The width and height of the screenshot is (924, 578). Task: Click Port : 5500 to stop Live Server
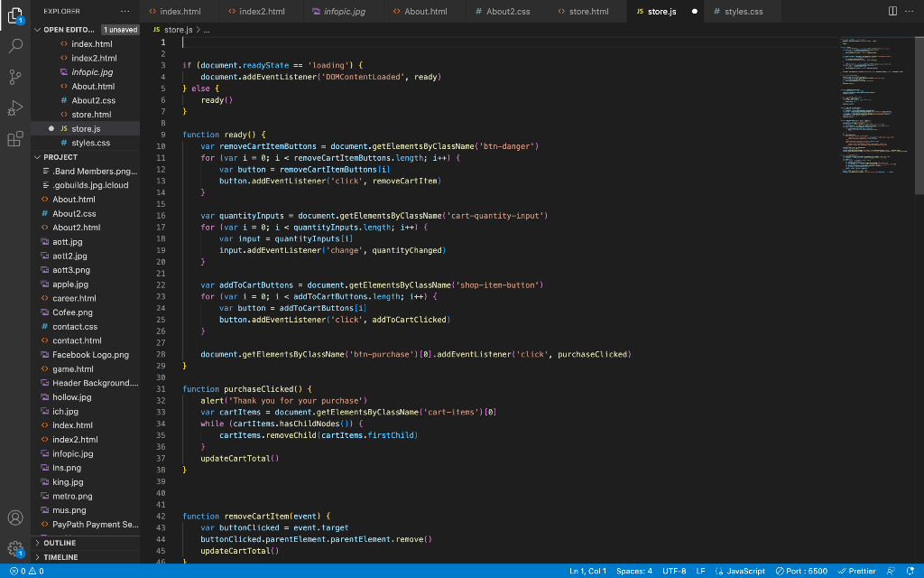coord(801,571)
